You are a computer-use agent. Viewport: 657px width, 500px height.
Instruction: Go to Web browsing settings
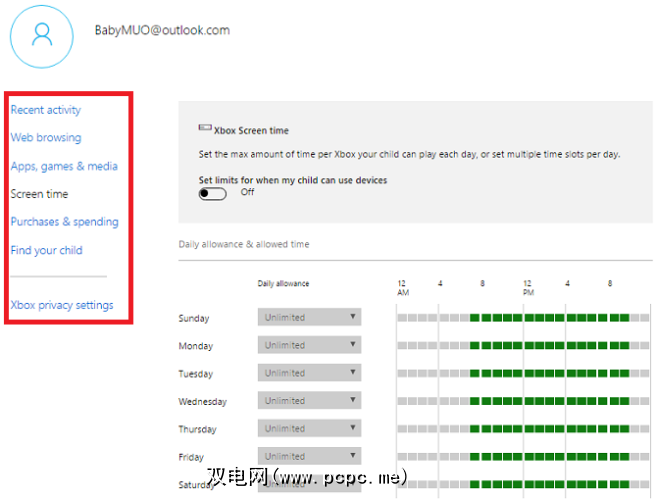click(46, 137)
